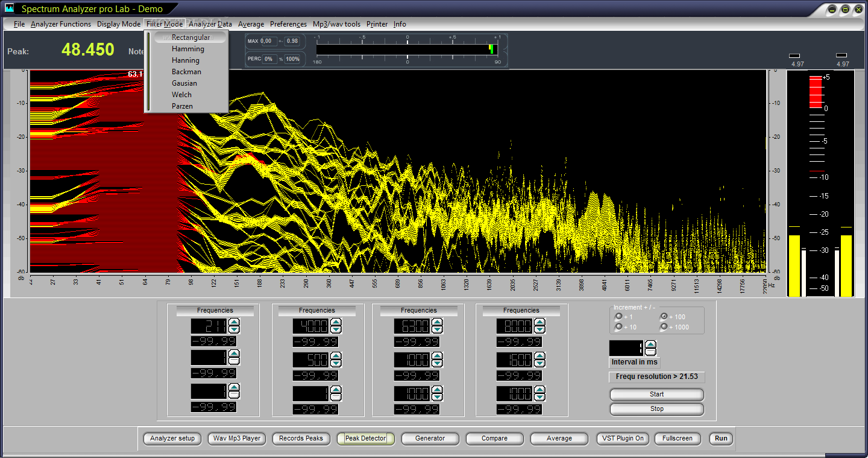Click the Interval in ms value field
This screenshot has width=868, height=458.
coord(627,348)
